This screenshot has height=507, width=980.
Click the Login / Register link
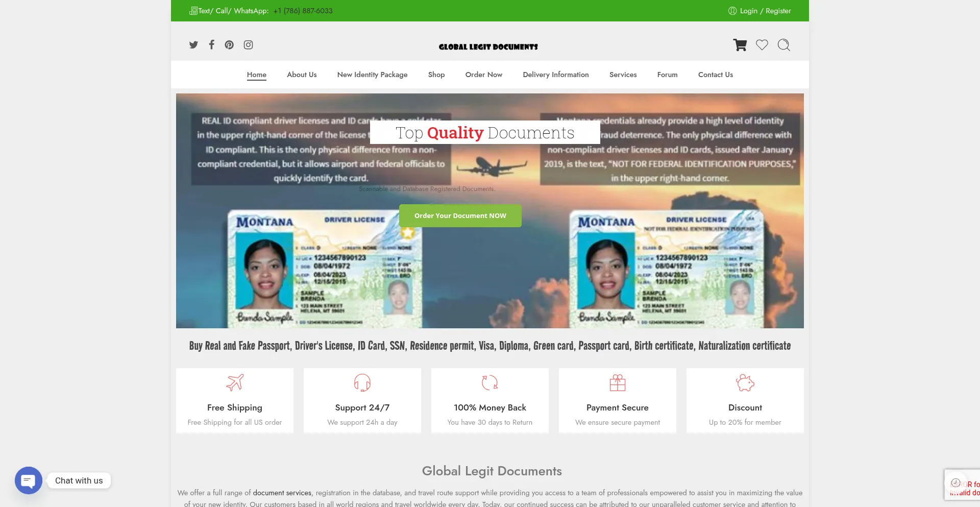pyautogui.click(x=765, y=11)
